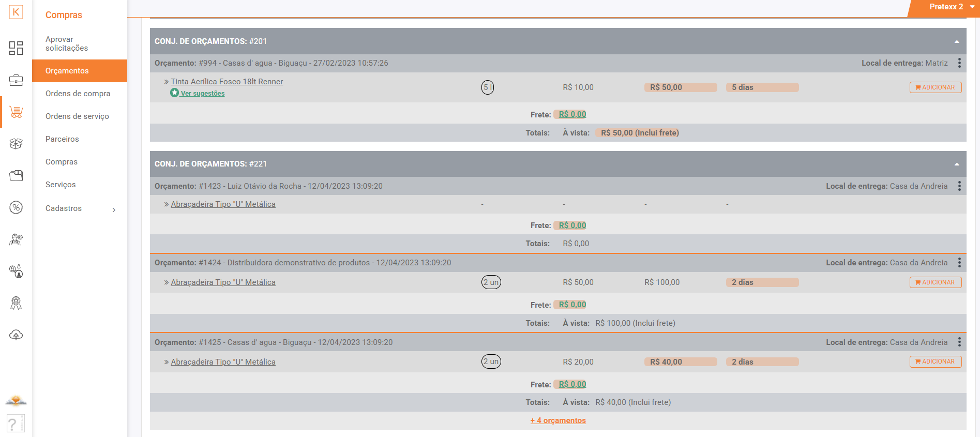Image resolution: width=980 pixels, height=437 pixels.
Task: Click Ver sugestões link
Action: click(x=202, y=94)
